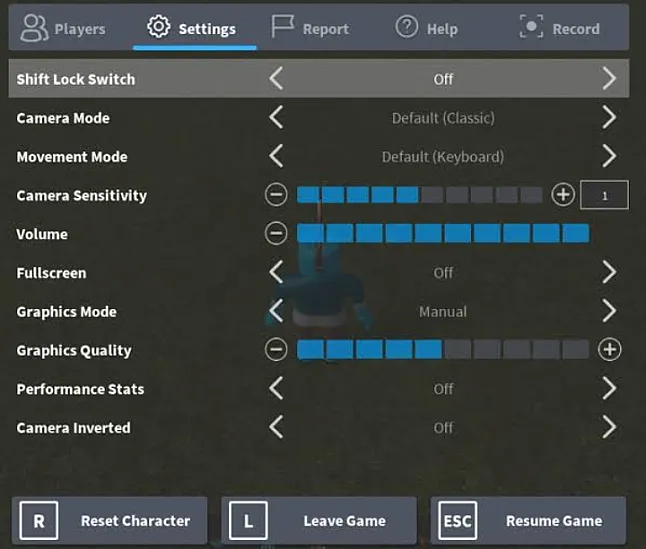
Task: Switch Movement Mode to the previous option
Action: pos(276,156)
